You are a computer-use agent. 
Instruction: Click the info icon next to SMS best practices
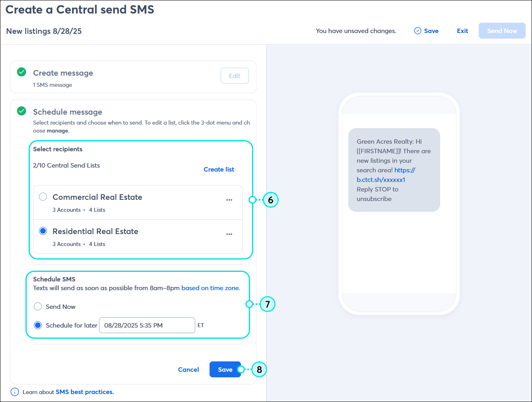(15, 392)
